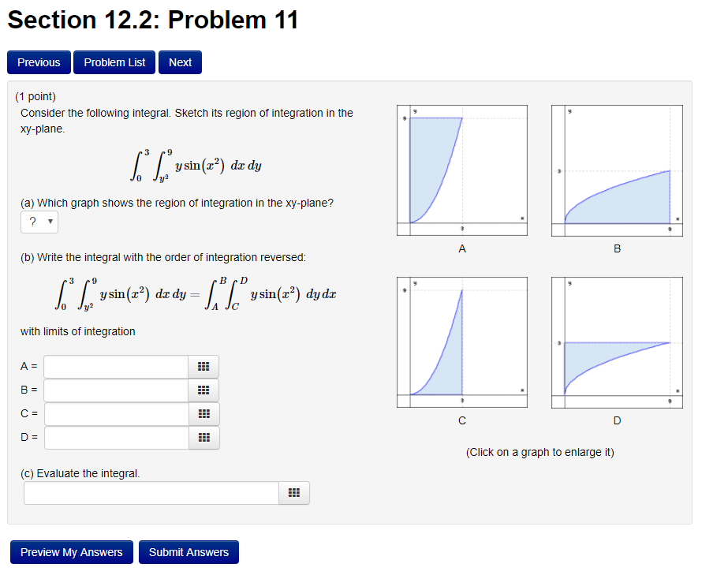Open the equation editor for part (c)
Image resolution: width=728 pixels, height=575 pixels.
[x=293, y=492]
